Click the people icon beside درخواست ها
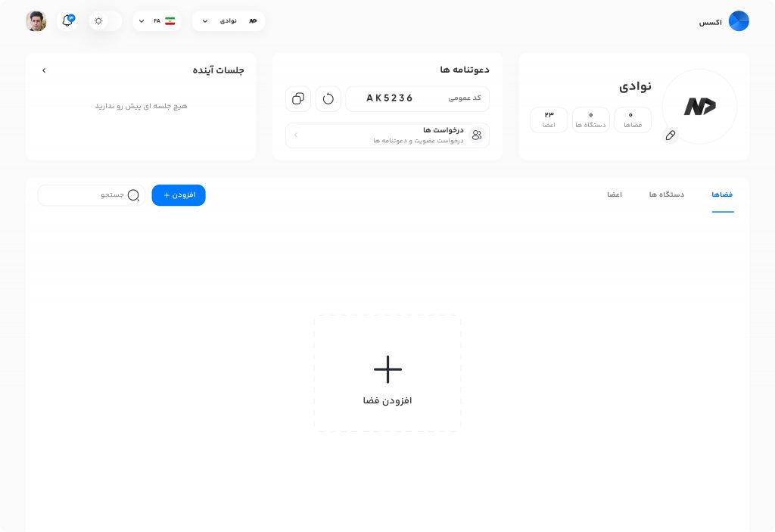The width and height of the screenshot is (775, 532). (x=477, y=135)
